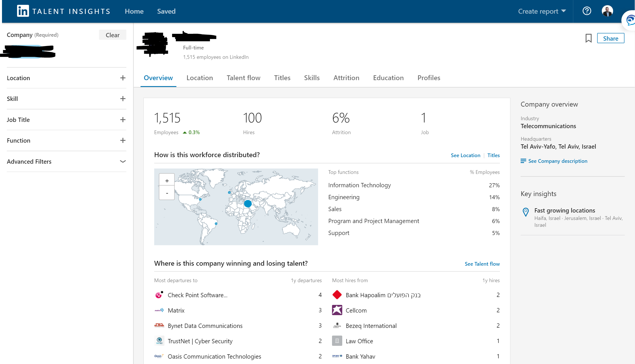Open the Education tab
Image resolution: width=635 pixels, height=364 pixels.
pyautogui.click(x=388, y=78)
